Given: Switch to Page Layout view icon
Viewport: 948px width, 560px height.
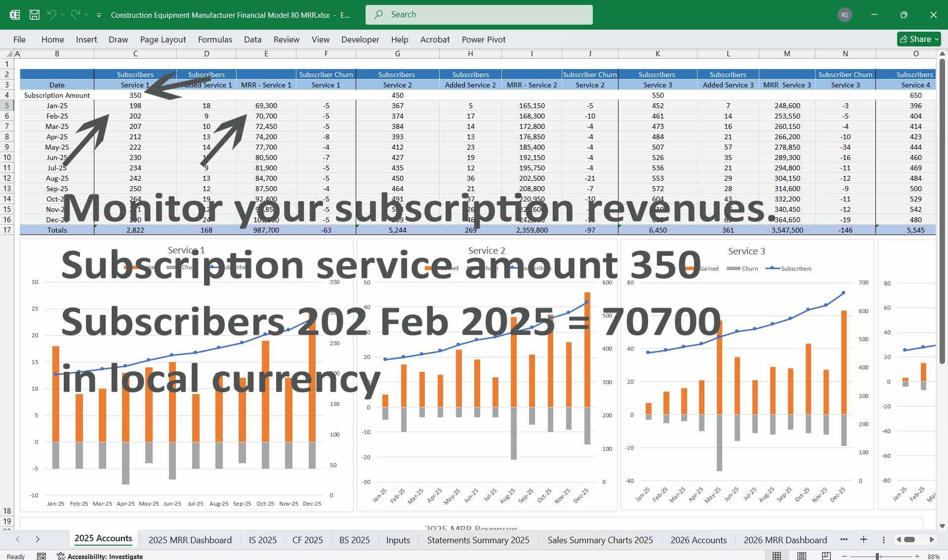Looking at the screenshot, I should 802,556.
